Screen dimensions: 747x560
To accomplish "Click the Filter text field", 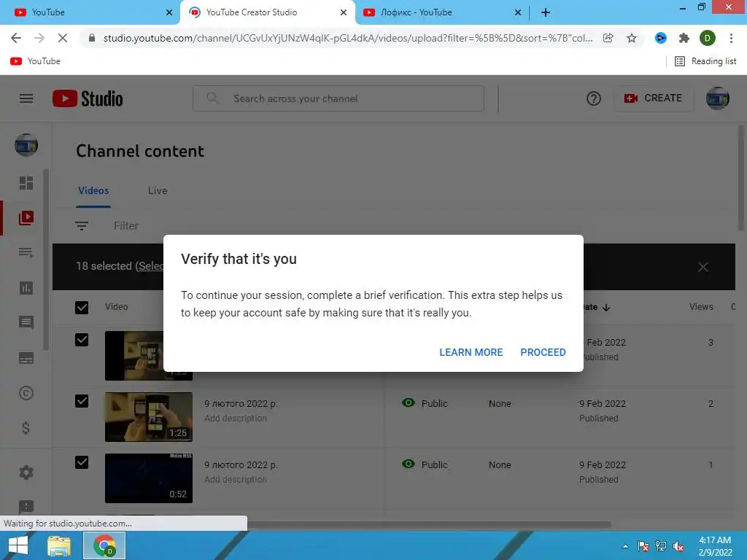I will tap(126, 226).
